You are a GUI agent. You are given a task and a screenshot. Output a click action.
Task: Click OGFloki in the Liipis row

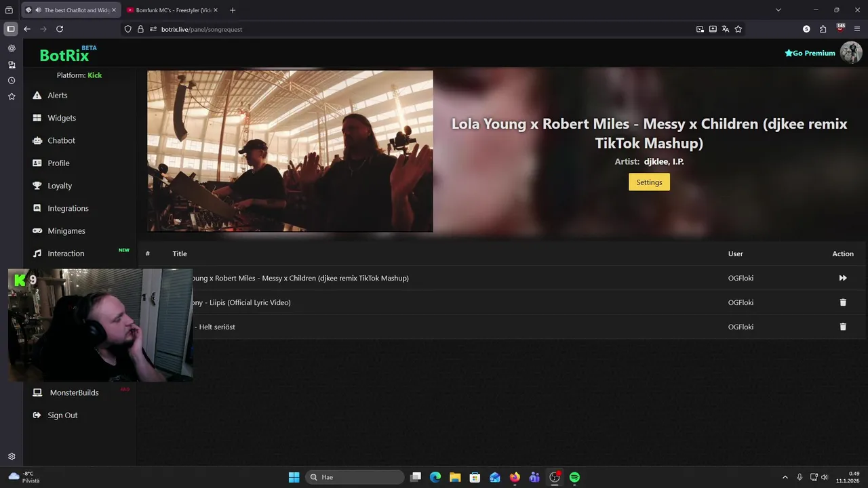[741, 302]
